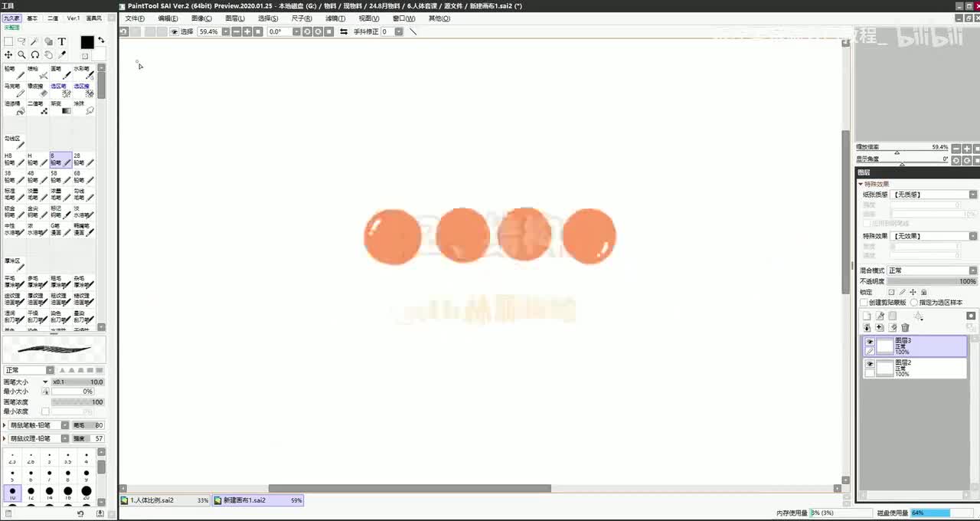Select the Eyedropper tool

[x=62, y=55]
